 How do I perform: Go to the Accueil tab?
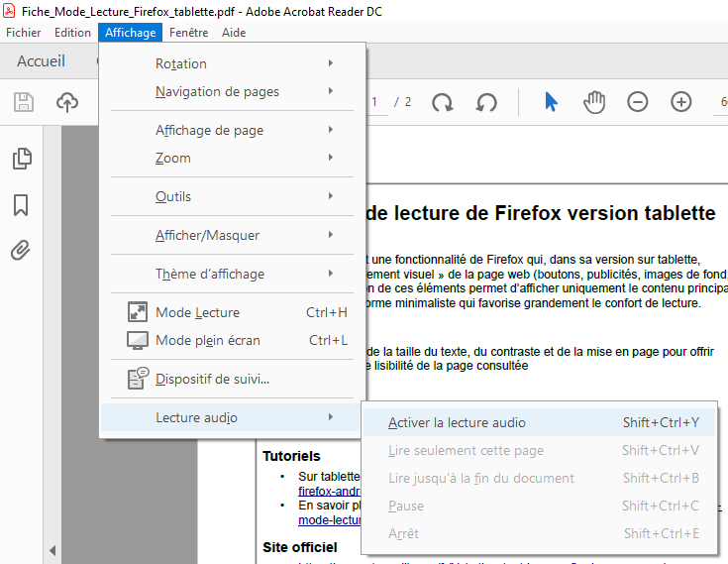pyautogui.click(x=41, y=61)
